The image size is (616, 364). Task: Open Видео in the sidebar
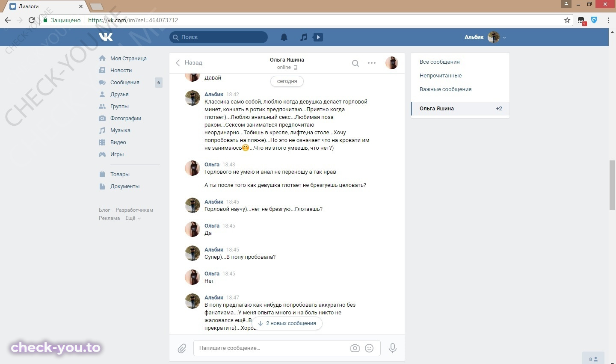point(118,142)
